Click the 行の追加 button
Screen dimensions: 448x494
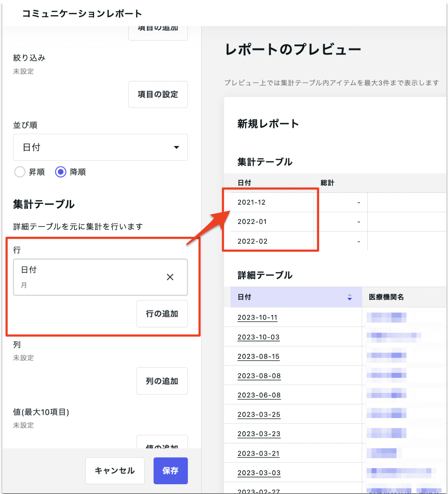162,314
